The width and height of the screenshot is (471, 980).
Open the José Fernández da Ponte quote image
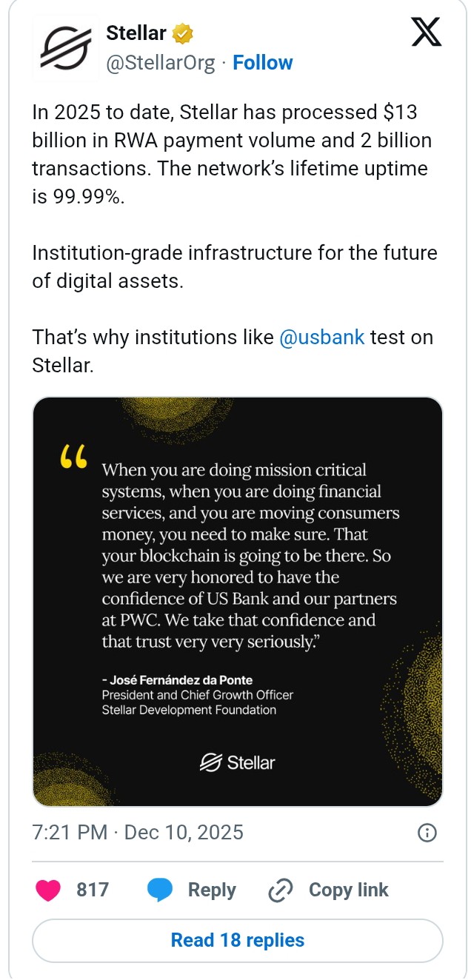pos(237,592)
